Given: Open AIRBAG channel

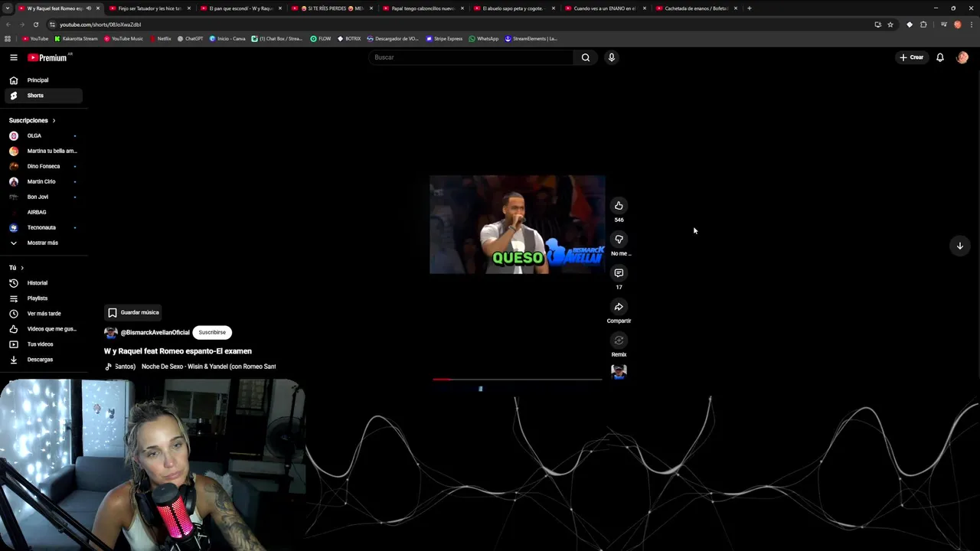Looking at the screenshot, I should pyautogui.click(x=43, y=212).
